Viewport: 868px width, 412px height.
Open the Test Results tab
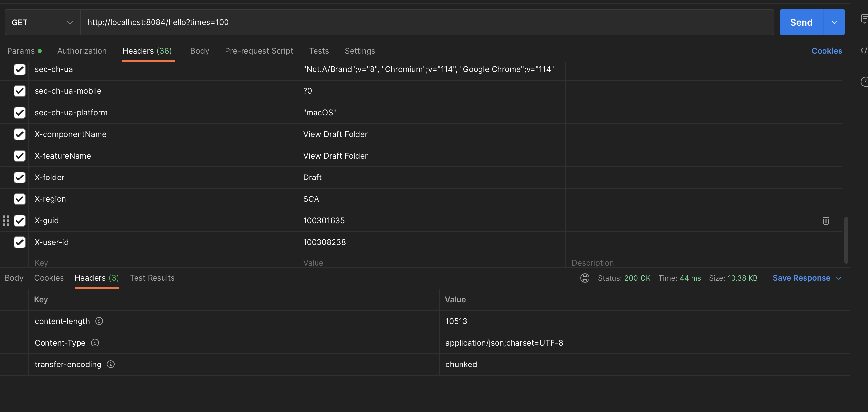coord(152,278)
